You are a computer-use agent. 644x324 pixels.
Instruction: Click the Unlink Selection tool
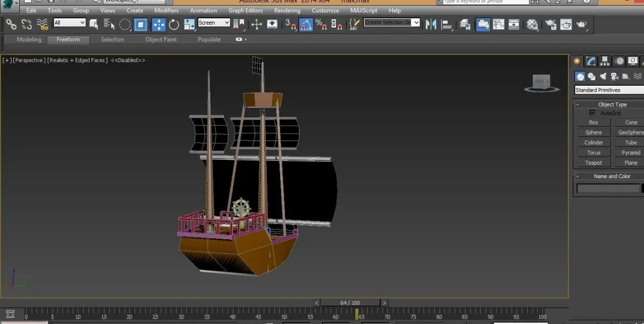click(27, 24)
